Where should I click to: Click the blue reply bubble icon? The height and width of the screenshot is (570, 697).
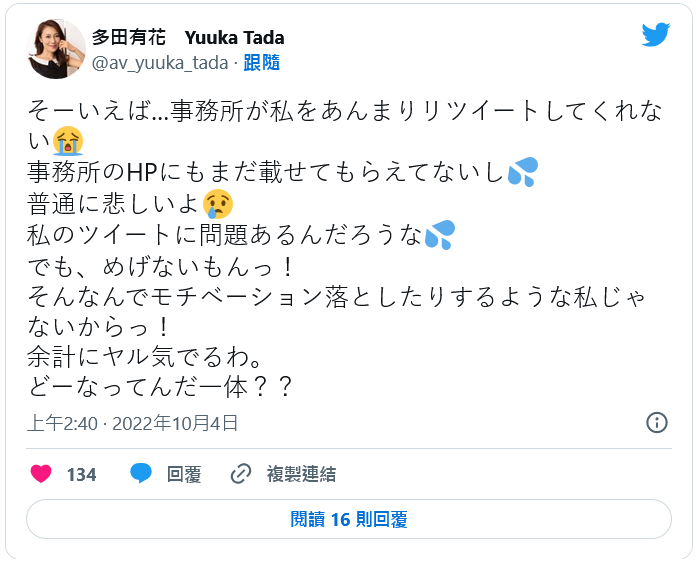[141, 474]
